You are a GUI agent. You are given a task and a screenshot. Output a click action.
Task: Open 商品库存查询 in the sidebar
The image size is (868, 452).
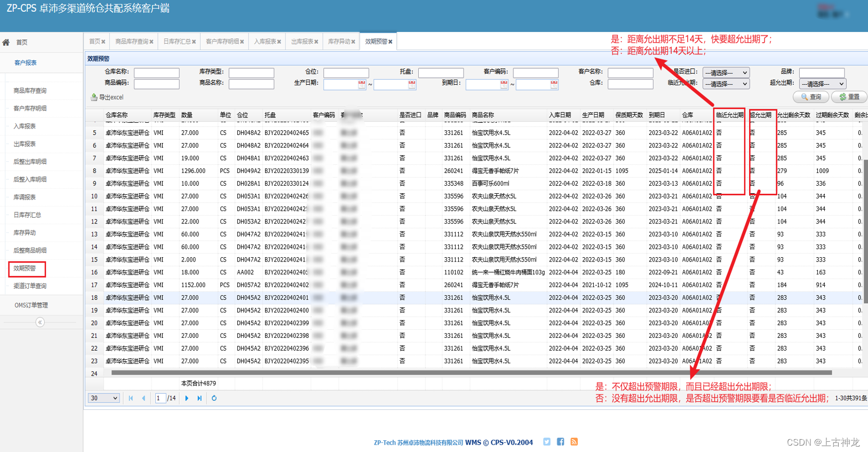[30, 91]
